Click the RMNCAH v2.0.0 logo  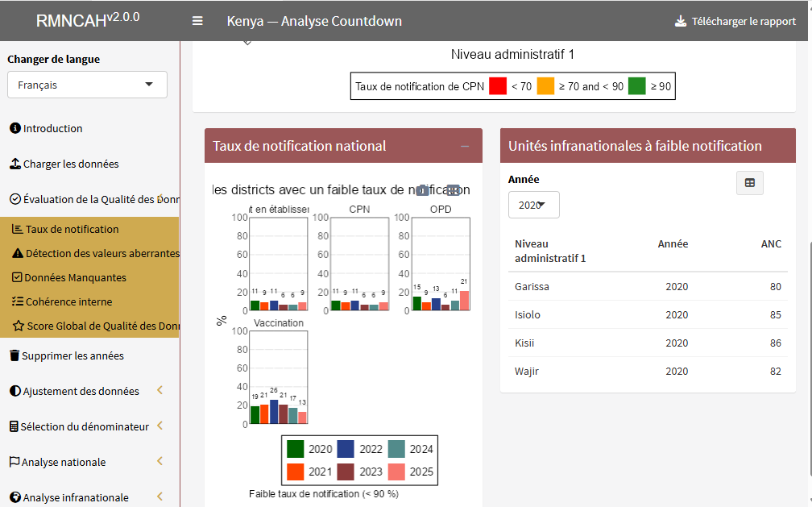(x=88, y=19)
